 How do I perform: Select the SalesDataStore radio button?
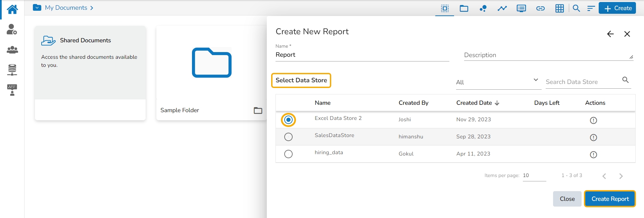click(x=288, y=137)
